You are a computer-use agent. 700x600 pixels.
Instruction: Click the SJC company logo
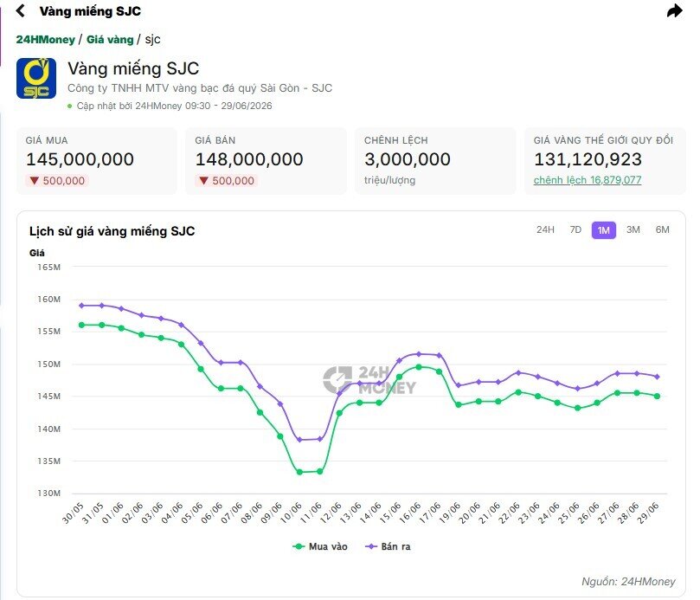click(36, 78)
